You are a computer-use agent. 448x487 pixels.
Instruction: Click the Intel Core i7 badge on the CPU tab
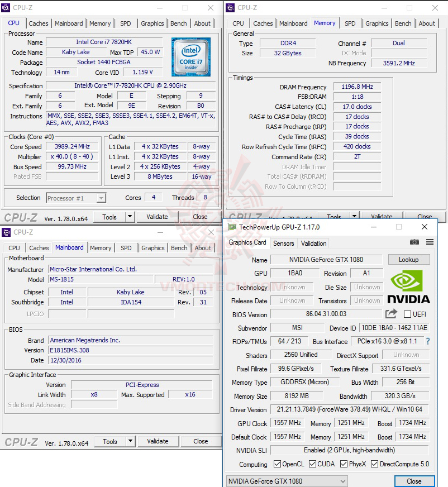[192, 56]
